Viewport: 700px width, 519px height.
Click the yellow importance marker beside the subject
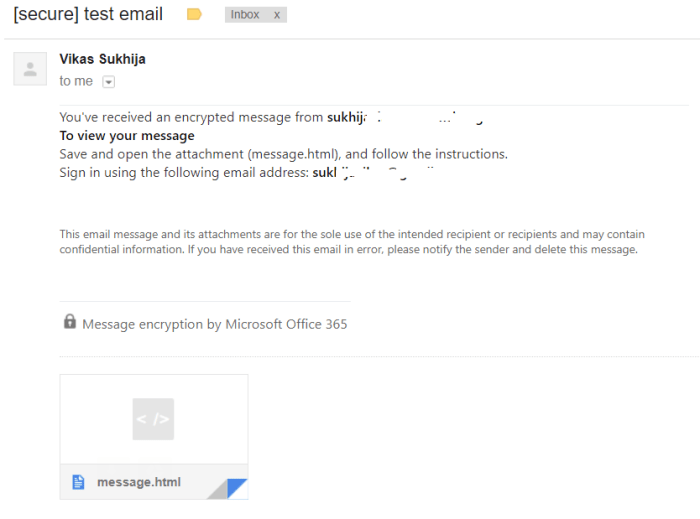[x=194, y=15]
